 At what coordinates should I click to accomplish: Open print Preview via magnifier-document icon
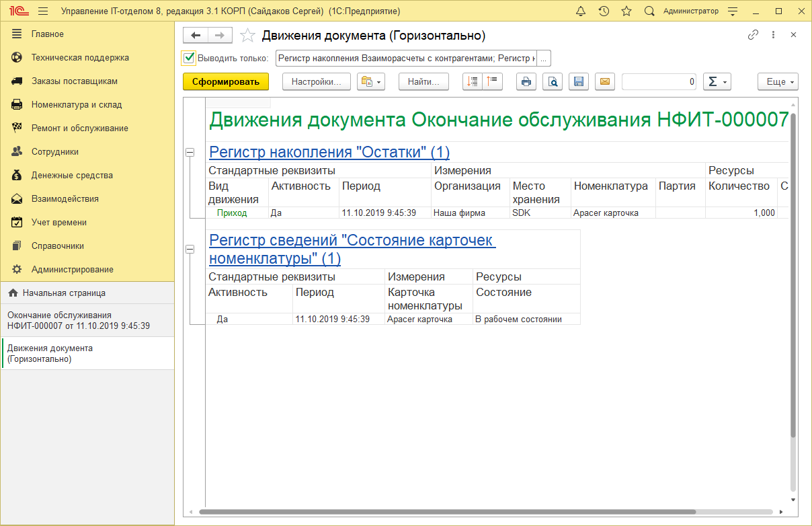click(553, 81)
